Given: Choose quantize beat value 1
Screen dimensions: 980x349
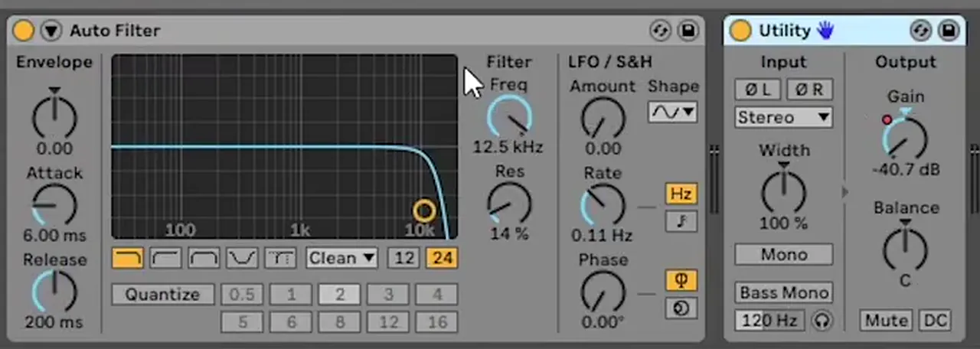Looking at the screenshot, I should (291, 295).
